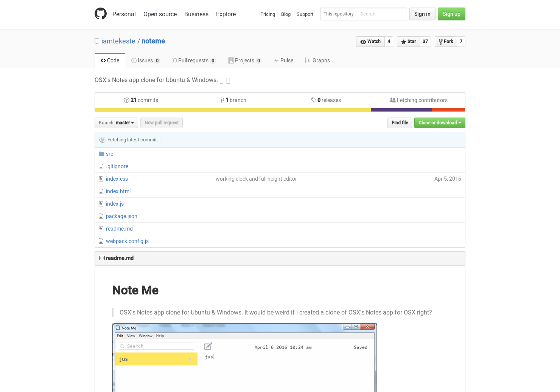Open the Pulse tab
The width and height of the screenshot is (560, 392).
coord(283,60)
